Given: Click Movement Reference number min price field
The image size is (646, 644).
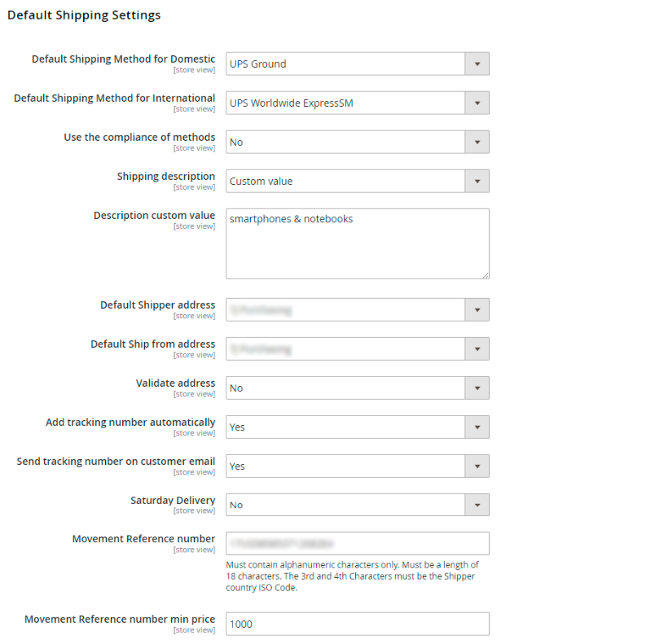Looking at the screenshot, I should (357, 624).
